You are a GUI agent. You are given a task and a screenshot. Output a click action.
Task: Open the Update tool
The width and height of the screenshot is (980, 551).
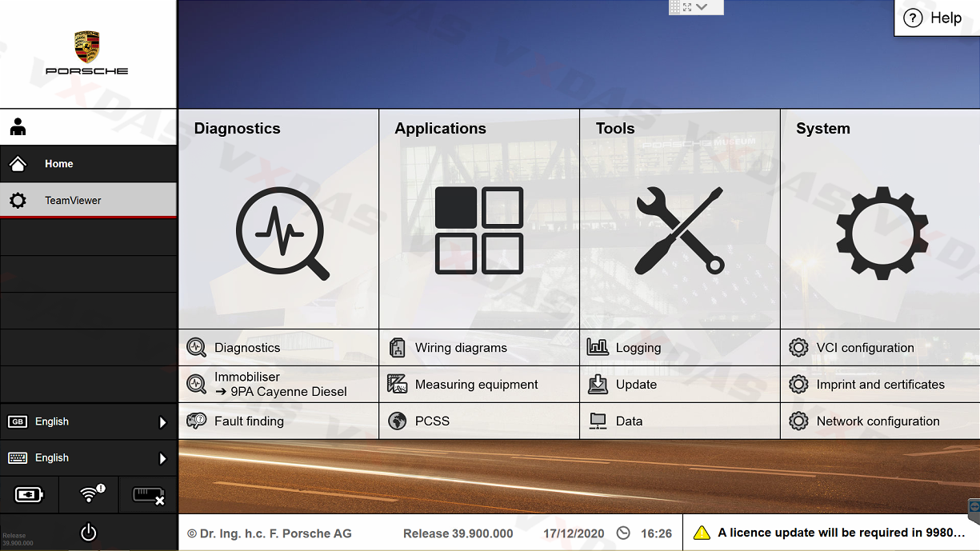636,385
